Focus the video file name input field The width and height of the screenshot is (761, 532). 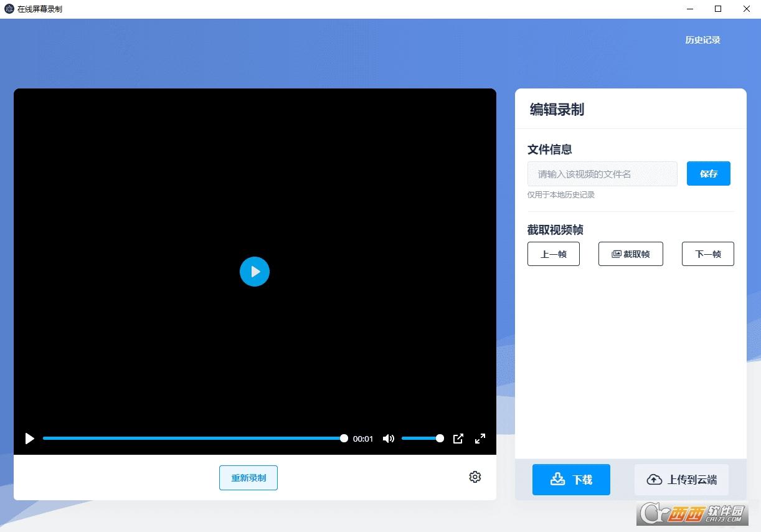pos(602,174)
